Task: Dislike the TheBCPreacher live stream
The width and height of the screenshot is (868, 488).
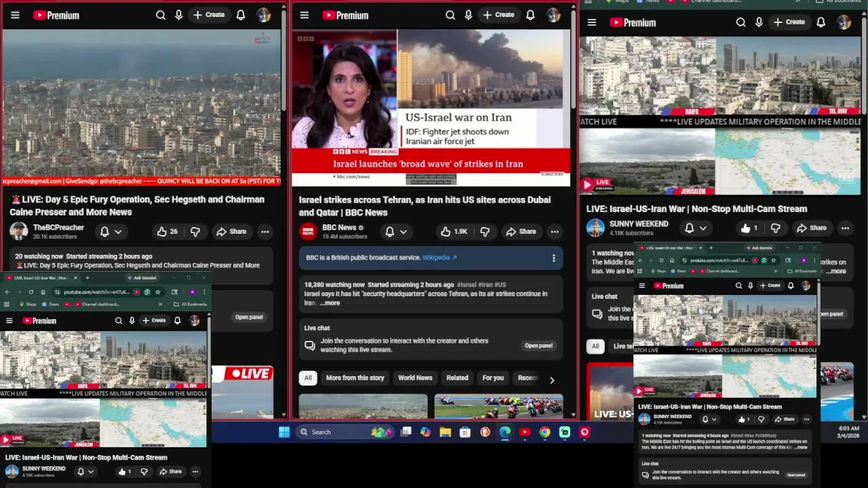Action: point(195,232)
